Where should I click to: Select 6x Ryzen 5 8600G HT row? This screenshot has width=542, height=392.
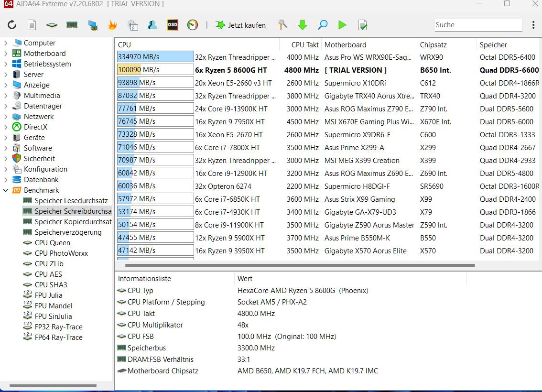328,70
